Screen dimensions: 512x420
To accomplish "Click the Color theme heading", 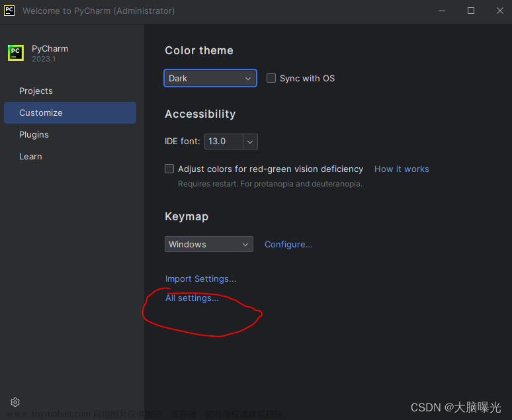I will pos(199,51).
